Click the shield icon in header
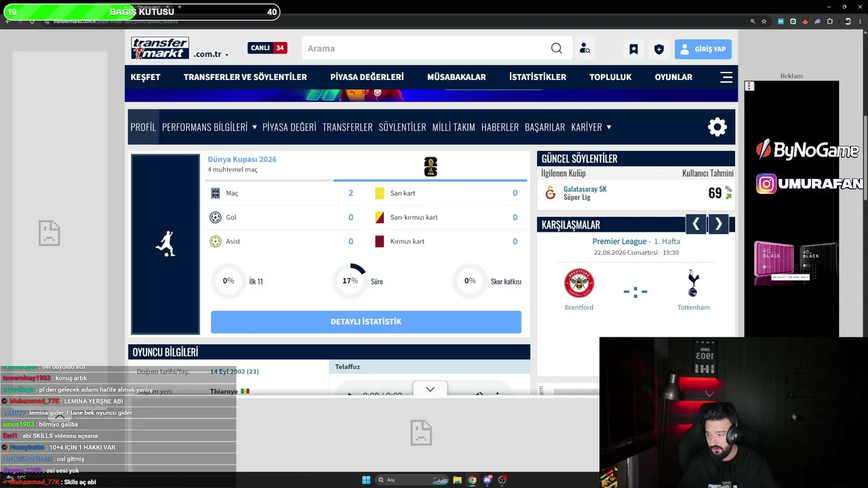 tap(658, 49)
